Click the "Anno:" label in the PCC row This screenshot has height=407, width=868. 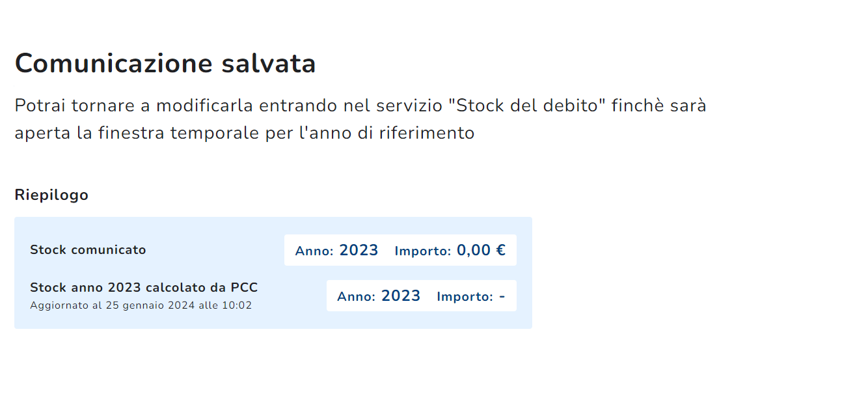tap(356, 297)
